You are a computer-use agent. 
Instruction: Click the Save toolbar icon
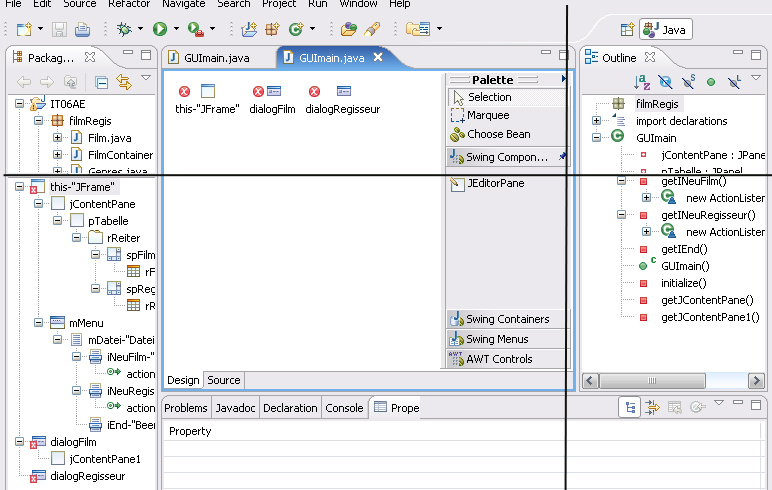click(x=59, y=30)
